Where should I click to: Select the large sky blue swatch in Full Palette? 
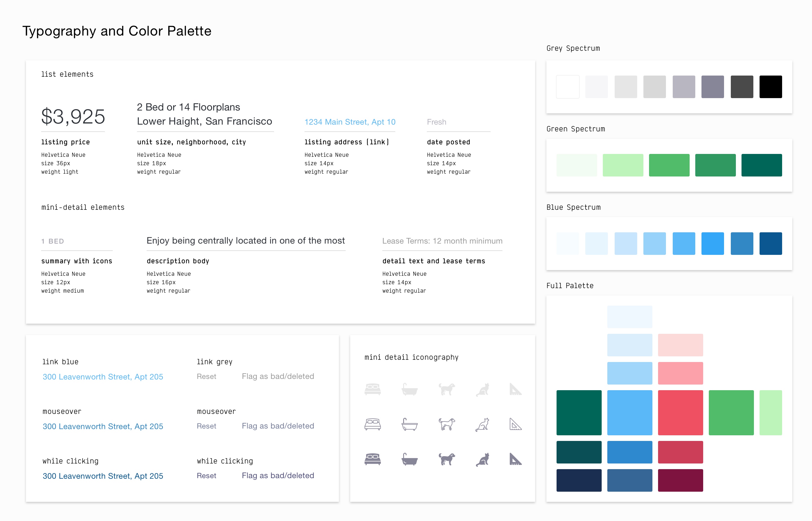(630, 412)
